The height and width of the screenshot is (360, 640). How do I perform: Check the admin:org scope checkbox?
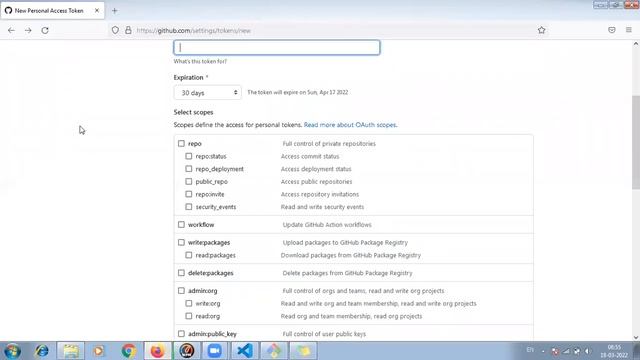coord(181,291)
